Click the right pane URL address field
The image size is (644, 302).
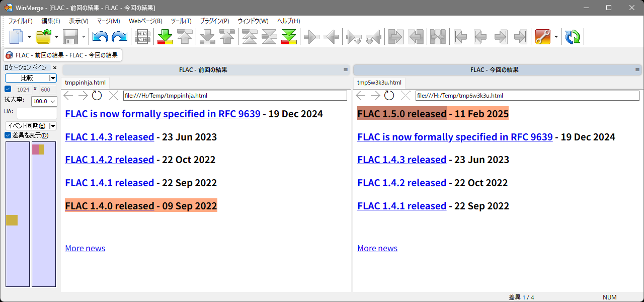tap(528, 96)
